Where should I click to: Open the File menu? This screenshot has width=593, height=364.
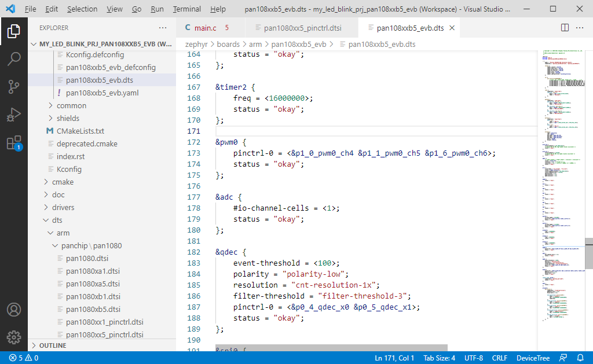(30, 9)
